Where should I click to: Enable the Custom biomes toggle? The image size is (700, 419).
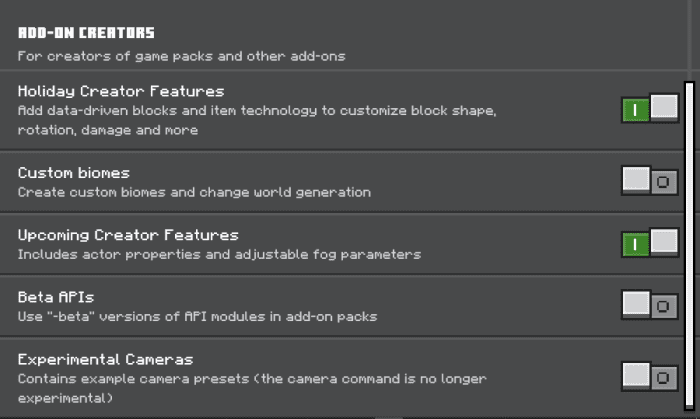[650, 181]
